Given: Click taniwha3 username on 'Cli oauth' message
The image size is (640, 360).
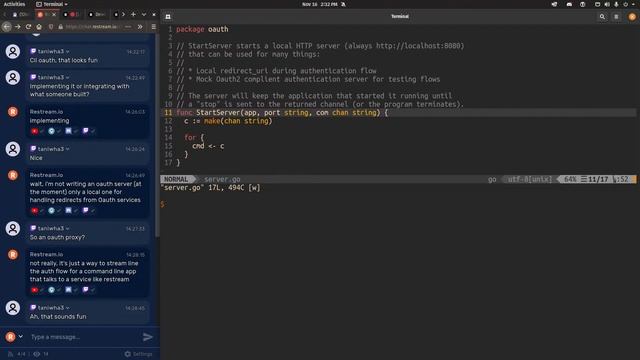Looking at the screenshot, I should [51, 51].
